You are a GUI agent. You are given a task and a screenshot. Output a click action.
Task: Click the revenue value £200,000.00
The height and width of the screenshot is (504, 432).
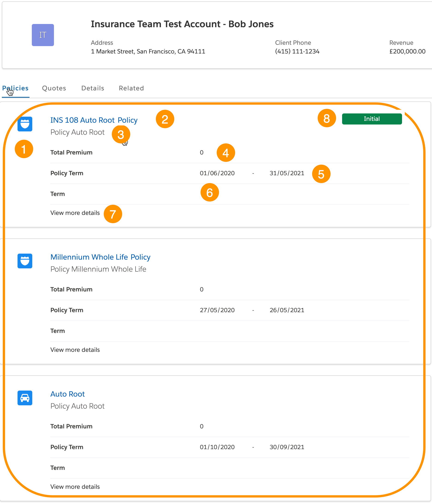[407, 51]
